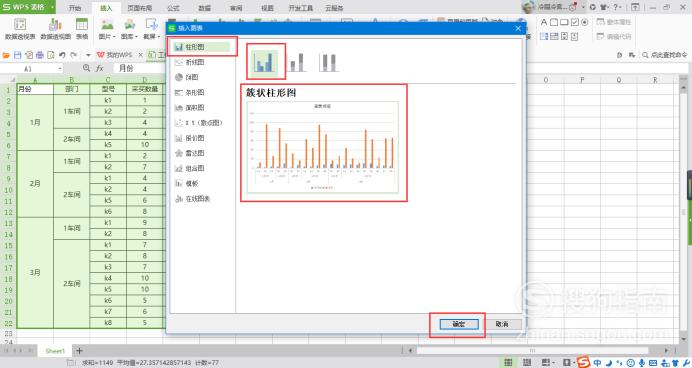
Task: Click the 点此查找命令 command search box
Action: tap(665, 55)
